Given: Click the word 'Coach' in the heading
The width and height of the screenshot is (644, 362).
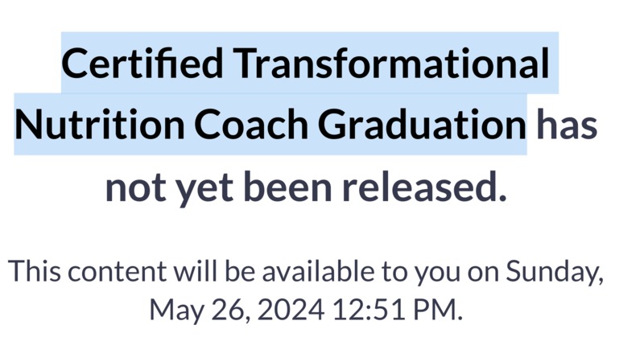Looking at the screenshot, I should click(251, 125).
